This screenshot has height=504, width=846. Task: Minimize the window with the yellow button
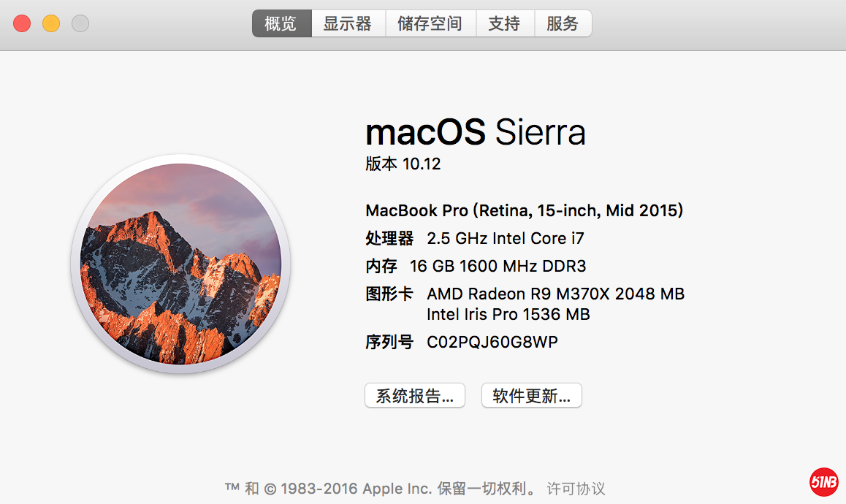tap(51, 23)
